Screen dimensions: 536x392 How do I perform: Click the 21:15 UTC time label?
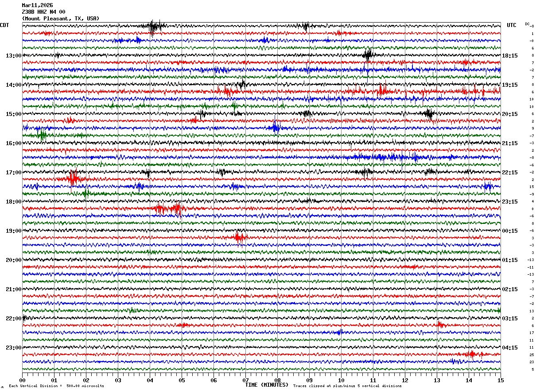point(510,143)
